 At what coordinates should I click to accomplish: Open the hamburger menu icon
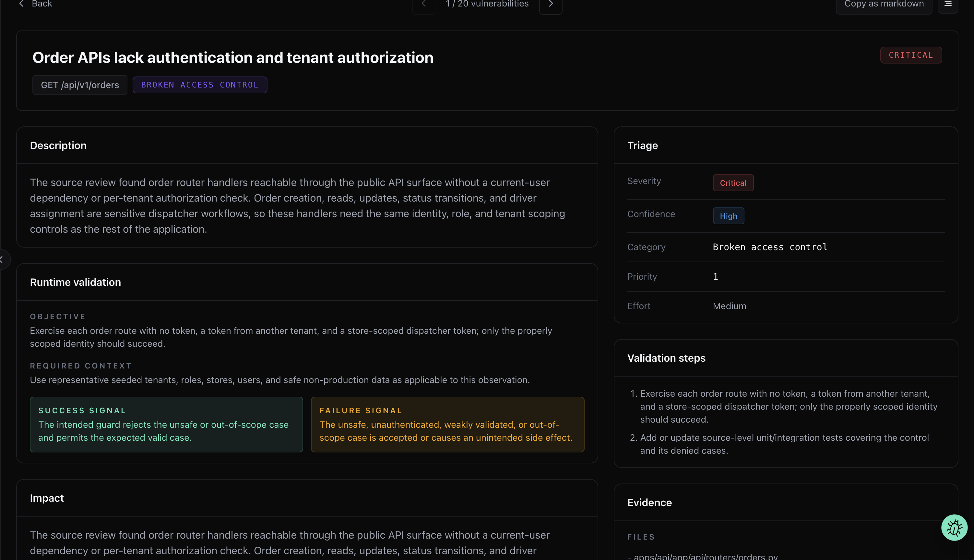pyautogui.click(x=948, y=4)
